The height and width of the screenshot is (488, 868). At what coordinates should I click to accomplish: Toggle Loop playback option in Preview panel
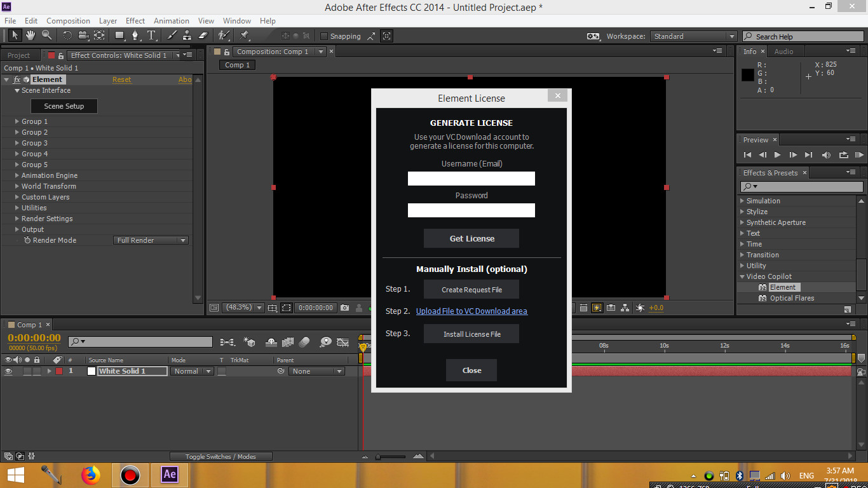click(843, 154)
